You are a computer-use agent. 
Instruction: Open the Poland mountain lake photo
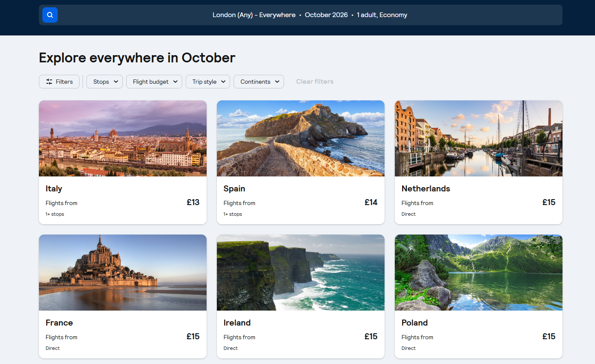(x=479, y=273)
